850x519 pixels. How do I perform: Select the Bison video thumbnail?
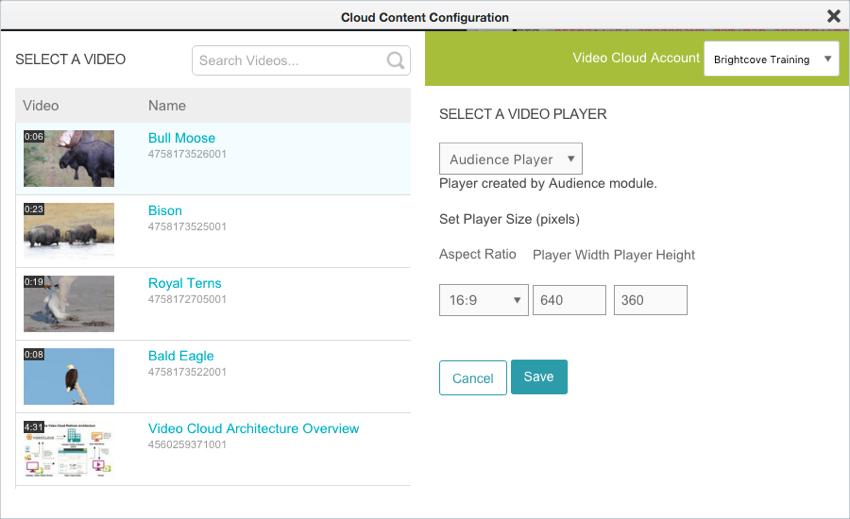(69, 231)
